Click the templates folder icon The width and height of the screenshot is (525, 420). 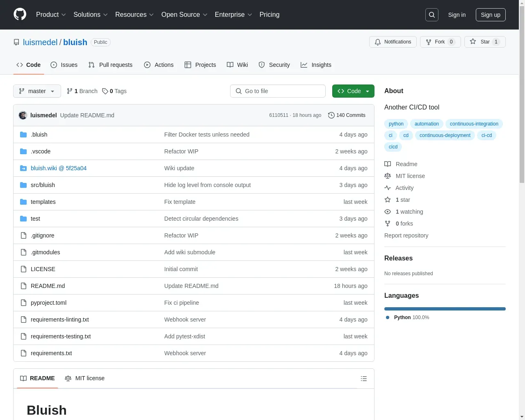point(23,202)
